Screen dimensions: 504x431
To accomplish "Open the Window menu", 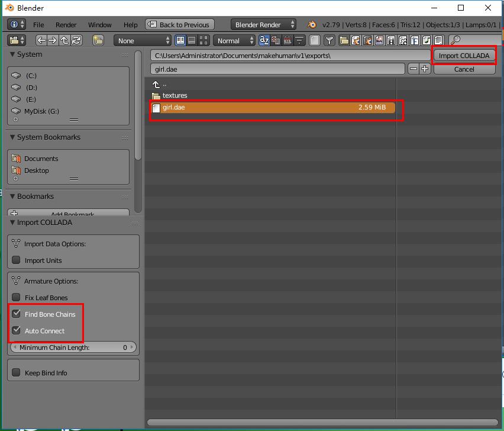I will tap(99, 25).
